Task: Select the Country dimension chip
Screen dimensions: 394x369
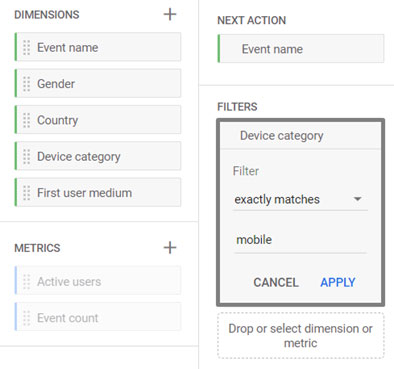Action: [x=98, y=120]
